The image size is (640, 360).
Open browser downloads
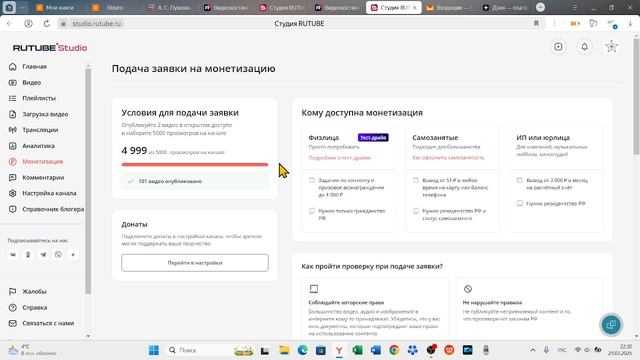[630, 24]
